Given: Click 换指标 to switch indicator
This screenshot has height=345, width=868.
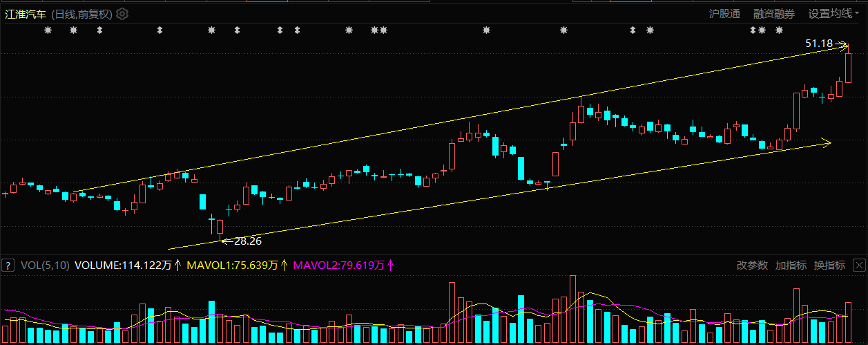Looking at the screenshot, I should pos(829,265).
